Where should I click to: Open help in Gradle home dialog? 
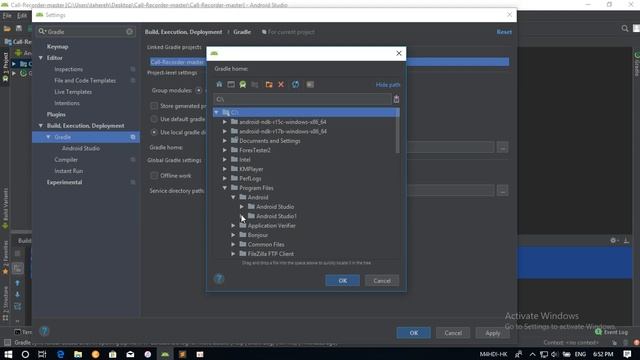coord(219,279)
